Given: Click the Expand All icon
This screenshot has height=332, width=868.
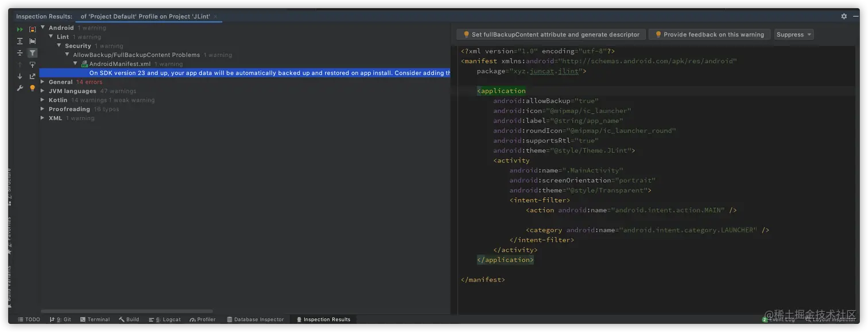Looking at the screenshot, I should (20, 41).
